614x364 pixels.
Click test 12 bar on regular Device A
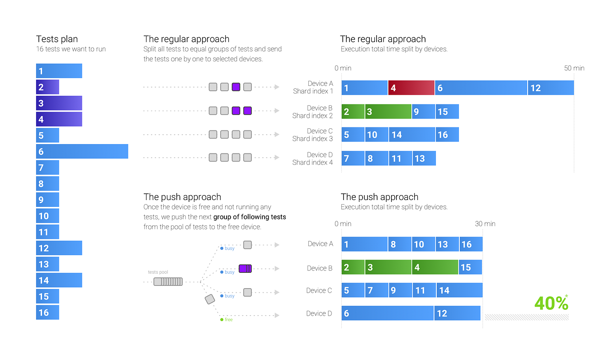tap(551, 88)
